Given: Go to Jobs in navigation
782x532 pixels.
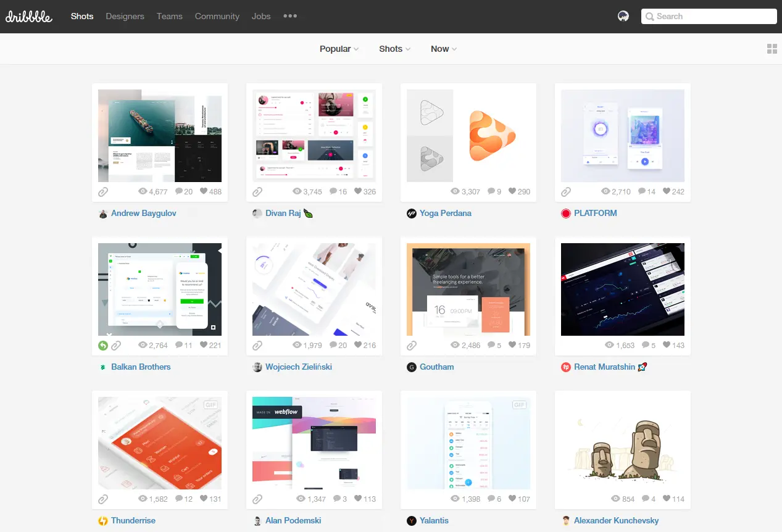Looking at the screenshot, I should click(x=261, y=16).
